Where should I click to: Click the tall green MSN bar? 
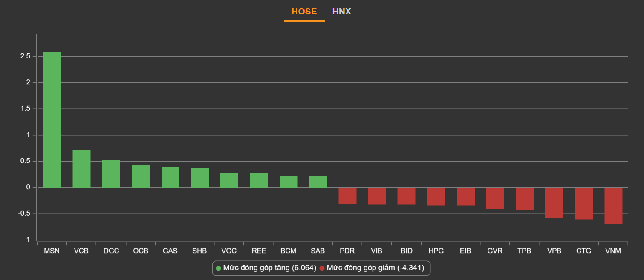point(52,119)
